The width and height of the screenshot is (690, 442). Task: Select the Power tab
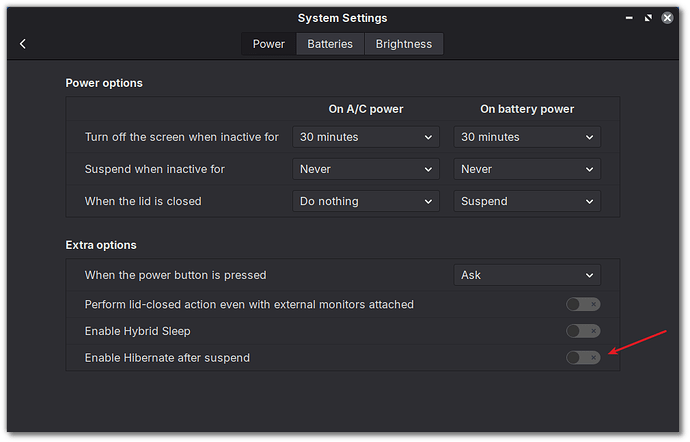point(269,44)
